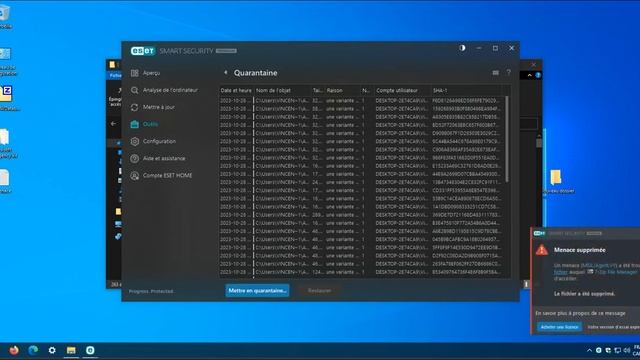This screenshot has width=640, height=360.
Task: Go back with arrow beside Quarantaine
Action: pyautogui.click(x=225, y=73)
